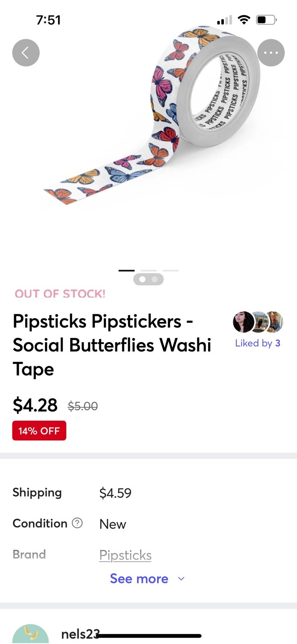This screenshot has height=644, width=297.
Task: Tap the first liker's profile avatar
Action: coord(242,322)
